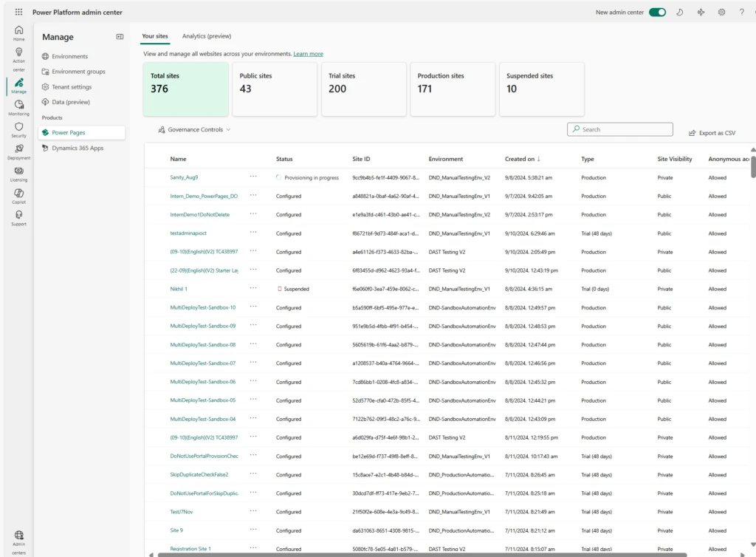This screenshot has height=557, width=756.
Task: Switch to the Analytics (preview) tab
Action: [x=207, y=36]
